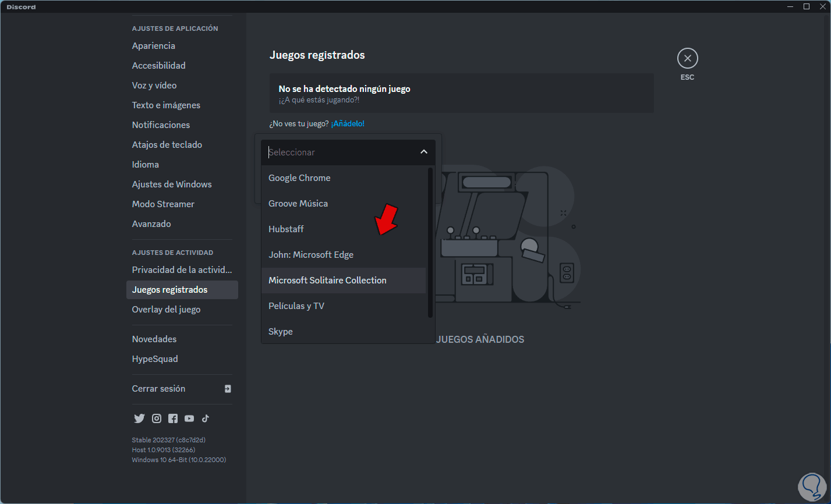This screenshot has width=831, height=504.
Task: Open Privacidad de la actividad section
Action: coord(182,270)
